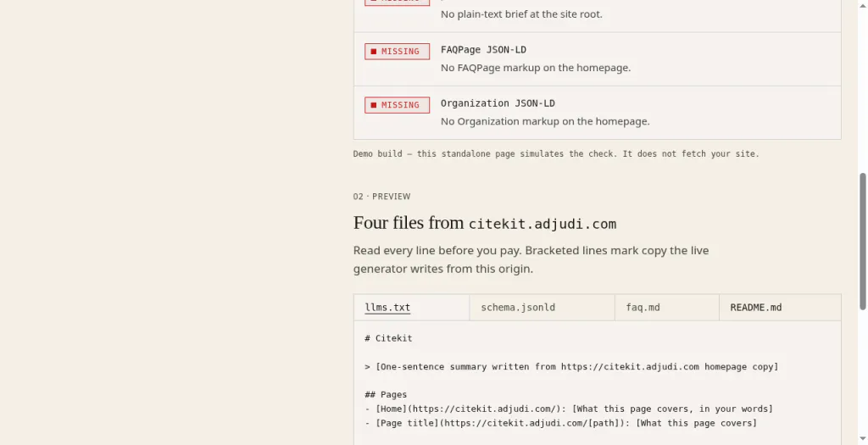
Task: Open the llms.txt tab
Action: (411, 307)
